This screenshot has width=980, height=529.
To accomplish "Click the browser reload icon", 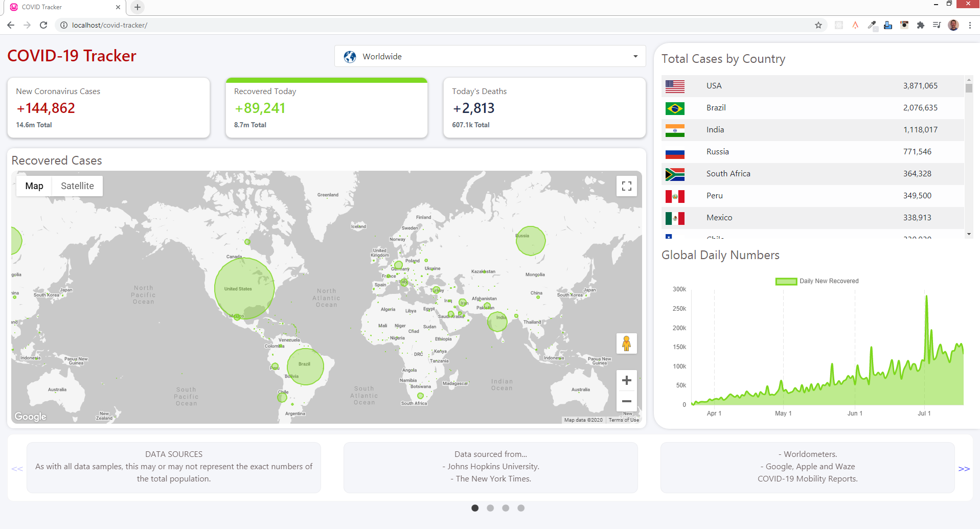I will (43, 25).
